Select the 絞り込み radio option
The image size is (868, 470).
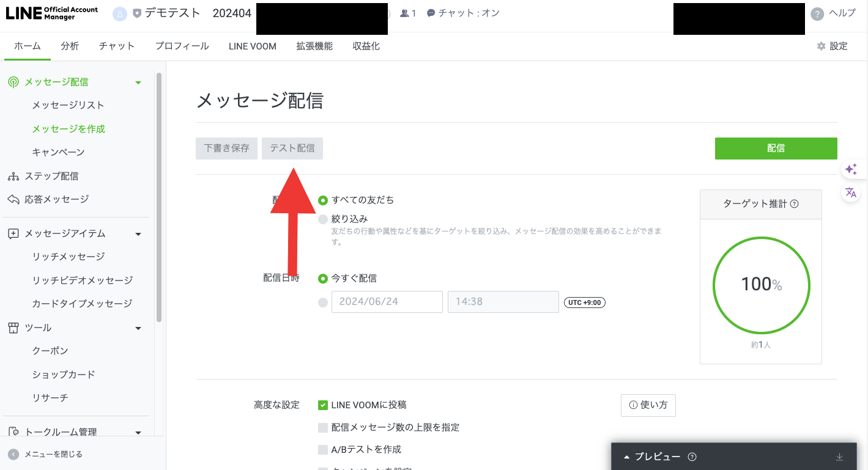(323, 219)
